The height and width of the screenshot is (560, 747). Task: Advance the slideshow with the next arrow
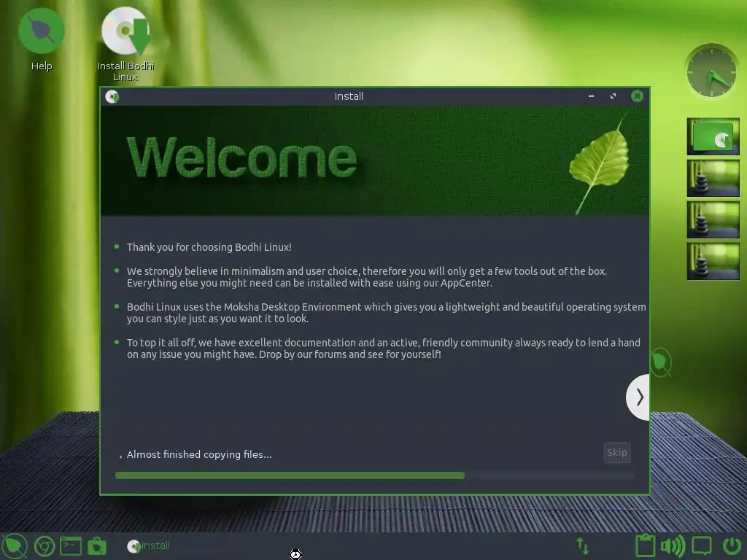pyautogui.click(x=638, y=397)
